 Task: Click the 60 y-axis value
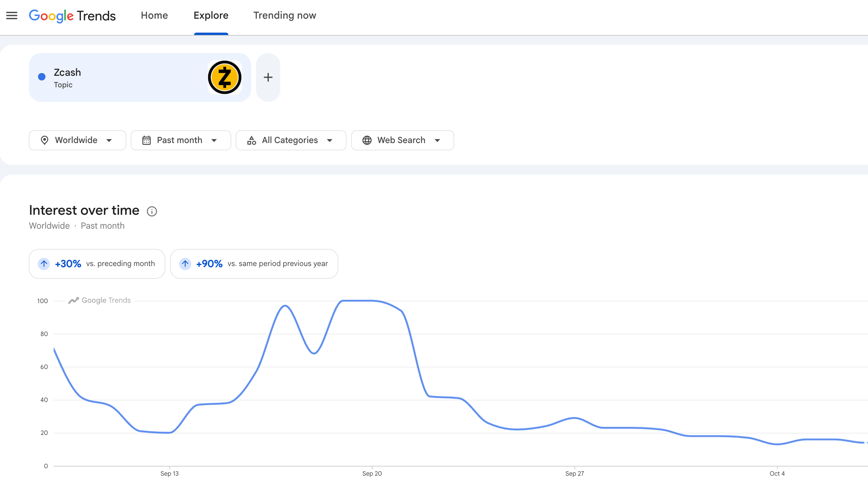pyautogui.click(x=44, y=367)
